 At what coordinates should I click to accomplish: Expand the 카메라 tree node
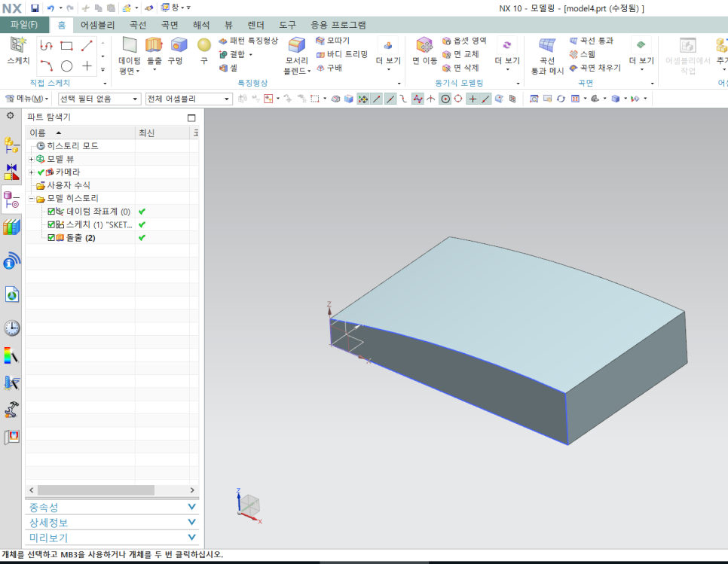point(32,172)
